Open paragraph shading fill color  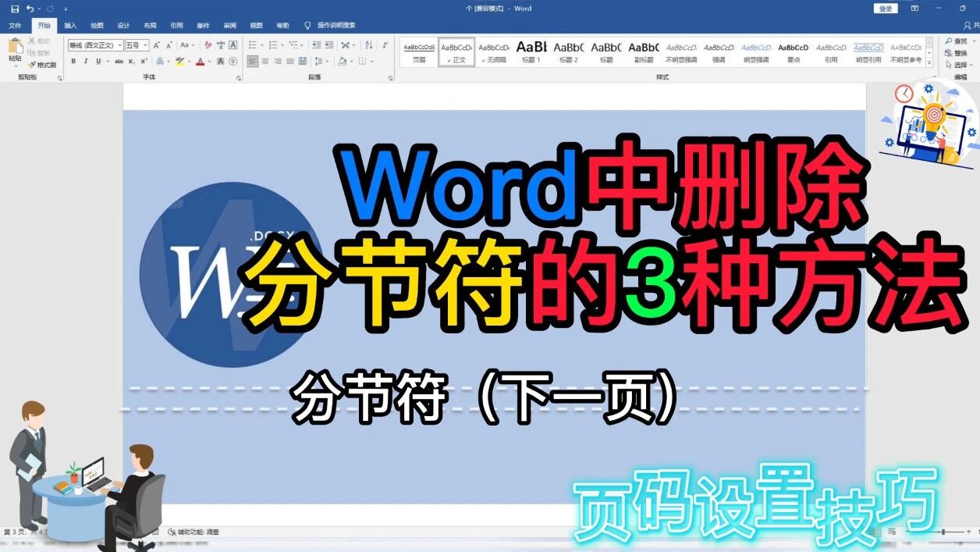pyautogui.click(x=343, y=62)
